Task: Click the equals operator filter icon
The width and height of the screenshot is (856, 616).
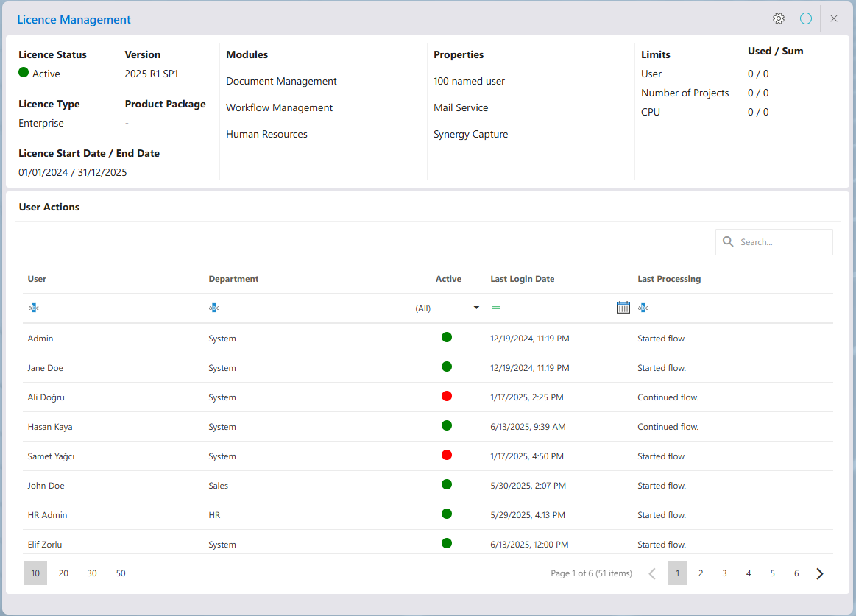Action: tap(495, 308)
